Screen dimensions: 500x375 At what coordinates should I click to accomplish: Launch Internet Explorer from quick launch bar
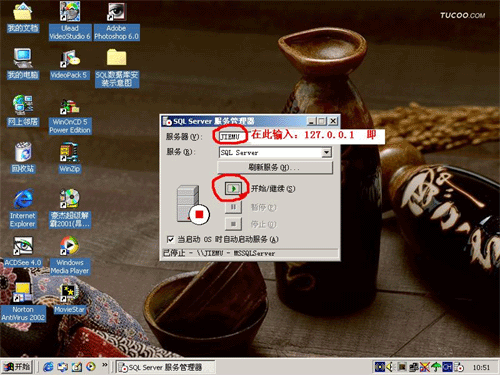(x=48, y=367)
